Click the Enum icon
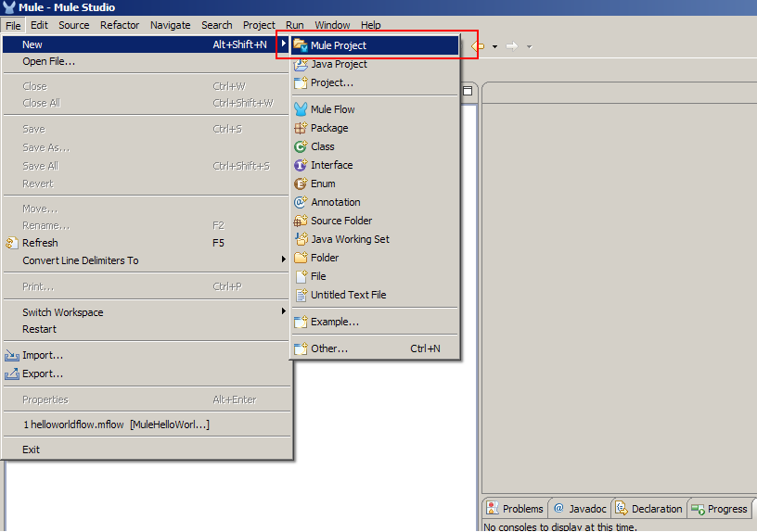Viewport: 757px width, 532px height. point(301,184)
